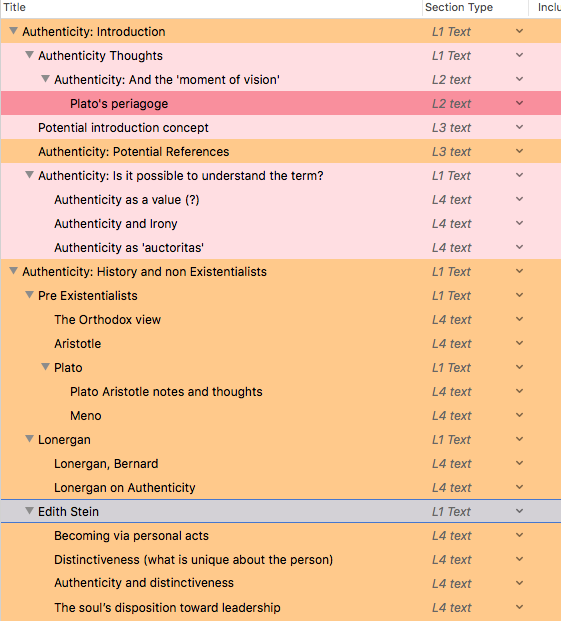
Task: Select the Lonergan on Authenticity document
Action: click(125, 488)
